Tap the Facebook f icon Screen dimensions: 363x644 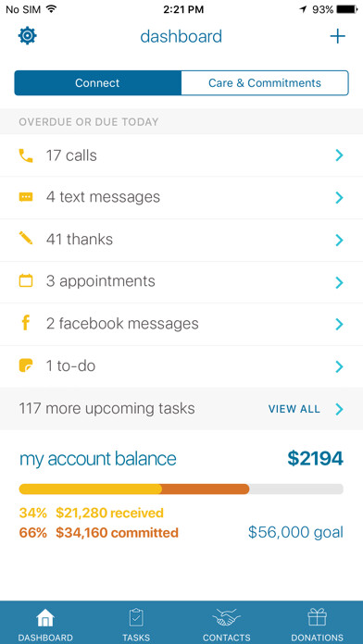tap(26, 323)
